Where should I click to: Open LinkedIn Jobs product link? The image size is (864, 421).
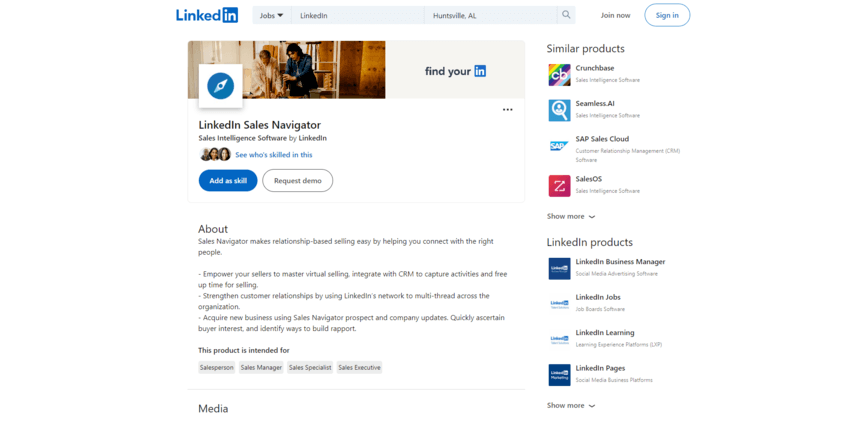(x=598, y=297)
